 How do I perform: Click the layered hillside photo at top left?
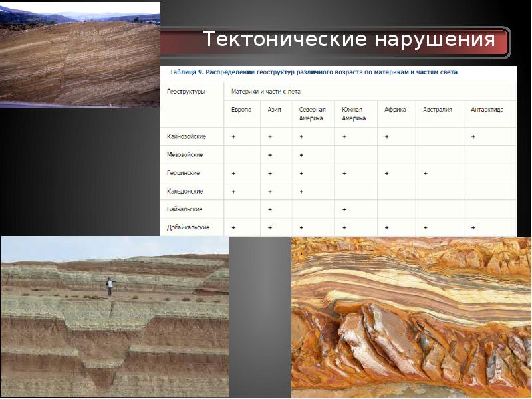80,55
